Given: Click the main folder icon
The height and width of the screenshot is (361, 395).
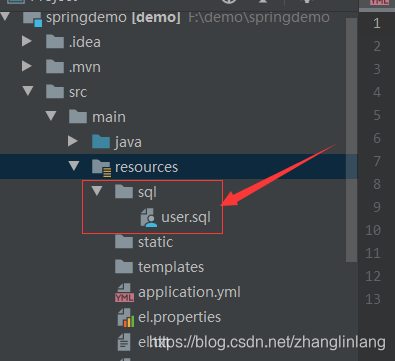Looking at the screenshot, I should coord(78,116).
